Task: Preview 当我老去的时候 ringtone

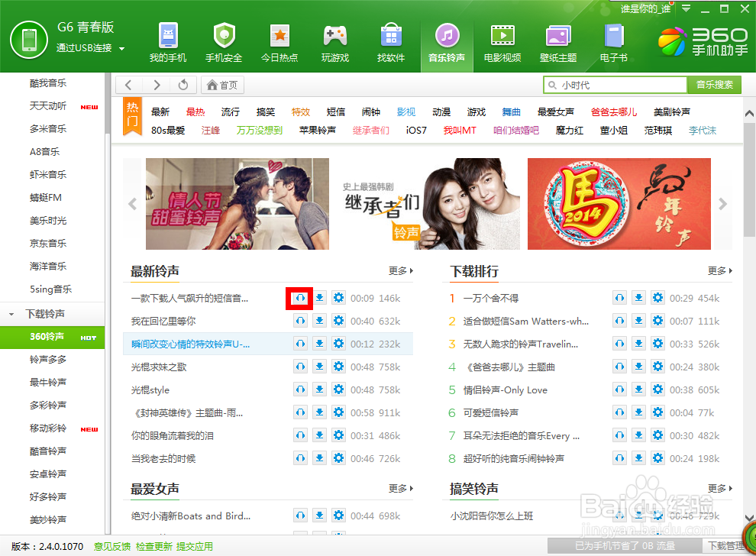Action: 300,458
